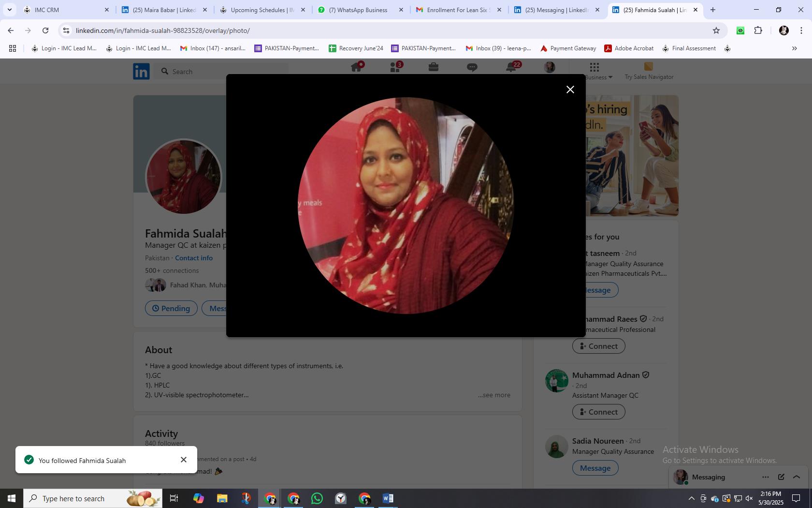Open the Me profile avatar menu
812x508 pixels.
click(x=550, y=67)
